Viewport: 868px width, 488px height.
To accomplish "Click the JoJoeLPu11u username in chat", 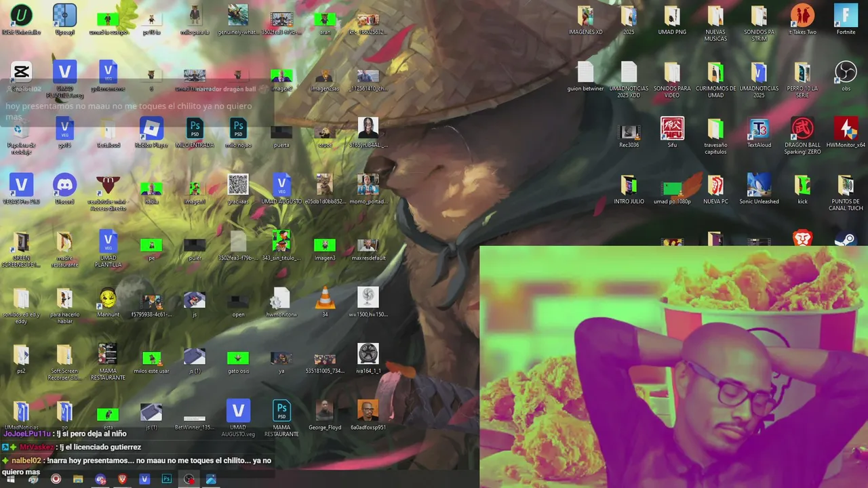I will click(26, 434).
